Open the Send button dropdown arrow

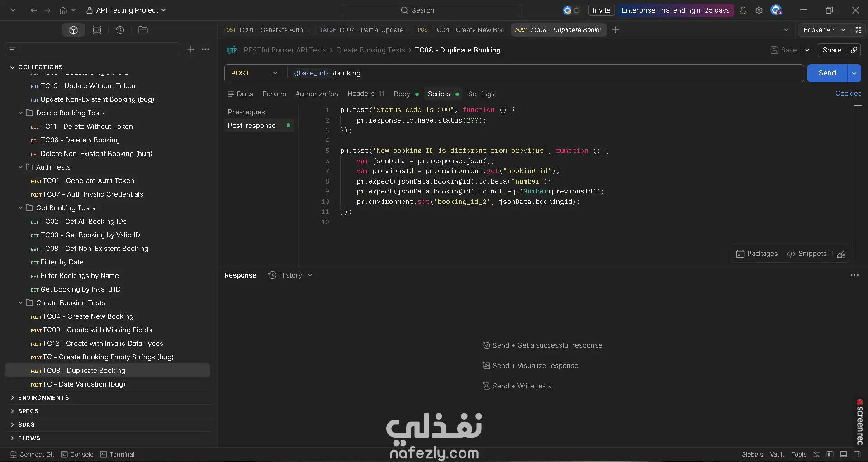(854, 73)
